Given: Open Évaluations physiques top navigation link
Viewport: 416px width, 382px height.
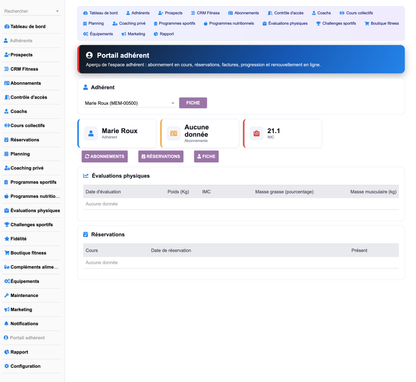Looking at the screenshot, I should click(285, 23).
